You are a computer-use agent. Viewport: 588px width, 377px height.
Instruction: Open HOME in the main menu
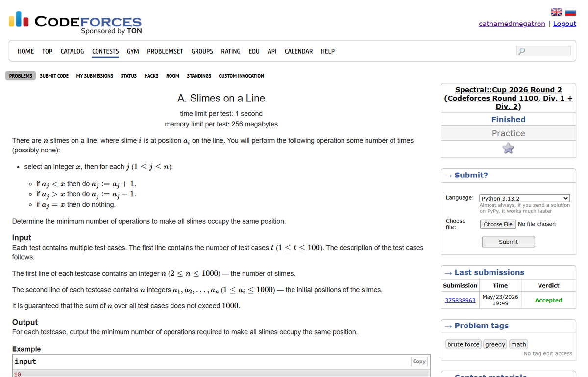pyautogui.click(x=26, y=51)
